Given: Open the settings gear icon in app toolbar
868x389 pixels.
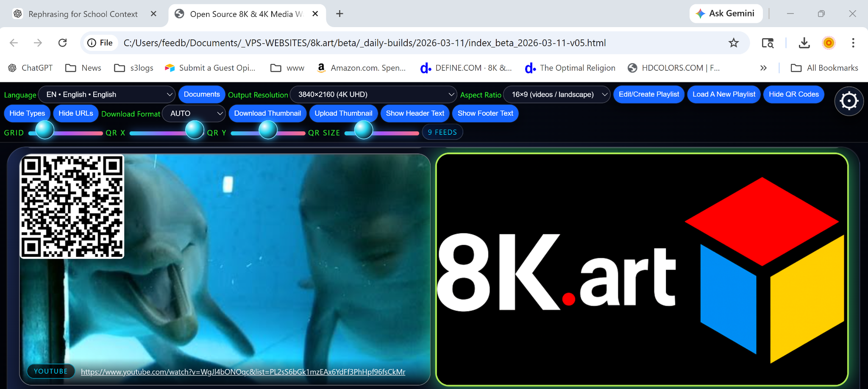Looking at the screenshot, I should 849,101.
